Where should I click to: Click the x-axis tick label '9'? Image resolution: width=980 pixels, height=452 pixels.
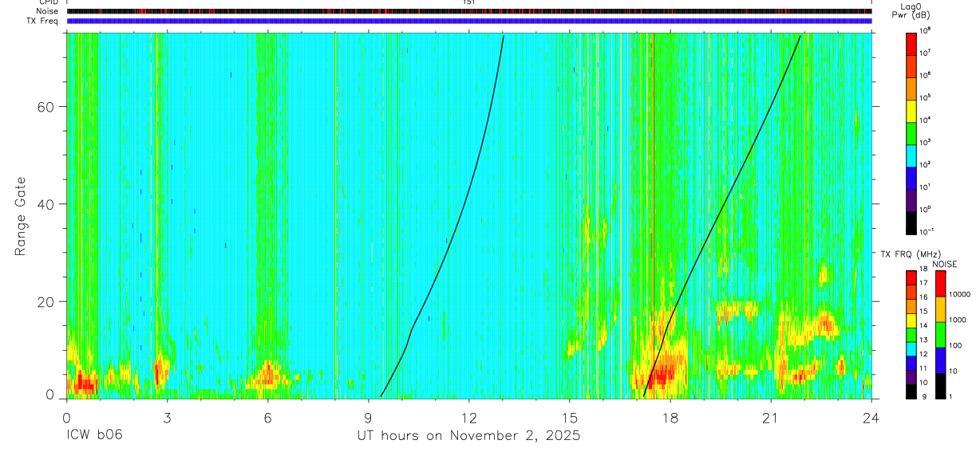point(368,417)
